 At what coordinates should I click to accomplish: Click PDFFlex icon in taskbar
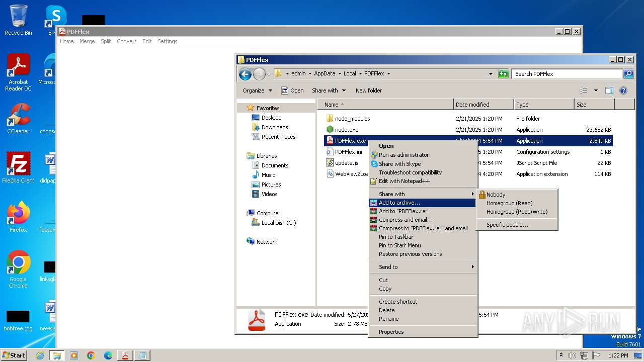pyautogui.click(x=125, y=355)
